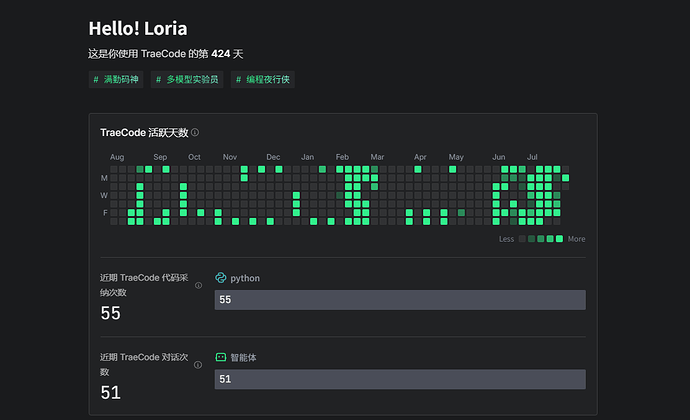Click the python label text
Viewport: 690px width, 420px height.
[x=245, y=278]
